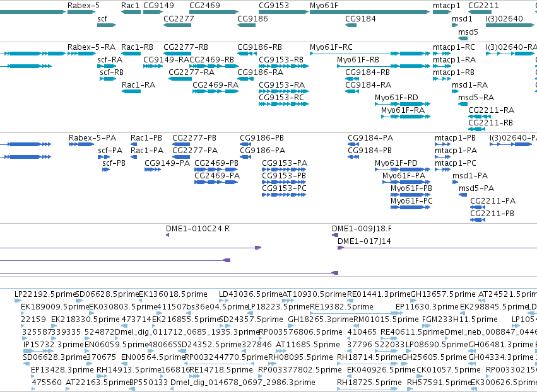This screenshot has width=537, height=392.
Task: Select the msd1-PA protein label
Action: 470,176
